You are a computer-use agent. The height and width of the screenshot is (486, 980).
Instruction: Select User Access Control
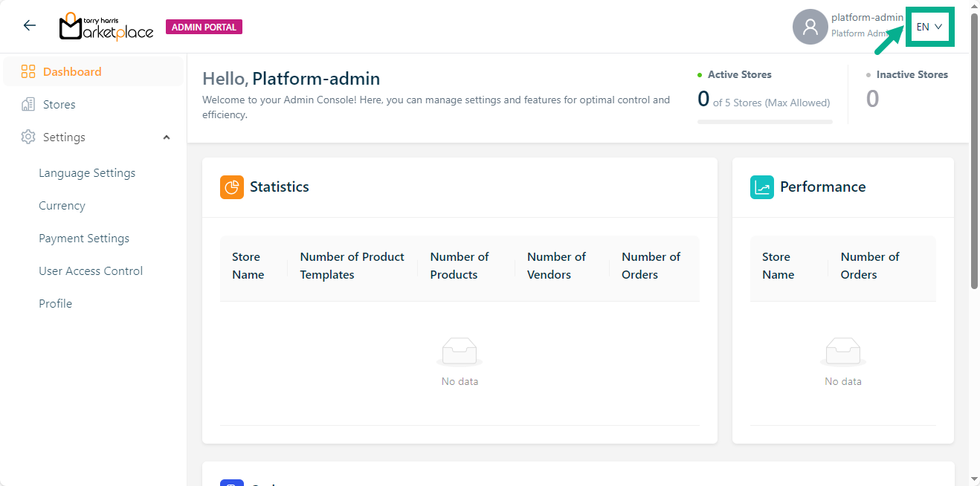pyautogui.click(x=91, y=271)
